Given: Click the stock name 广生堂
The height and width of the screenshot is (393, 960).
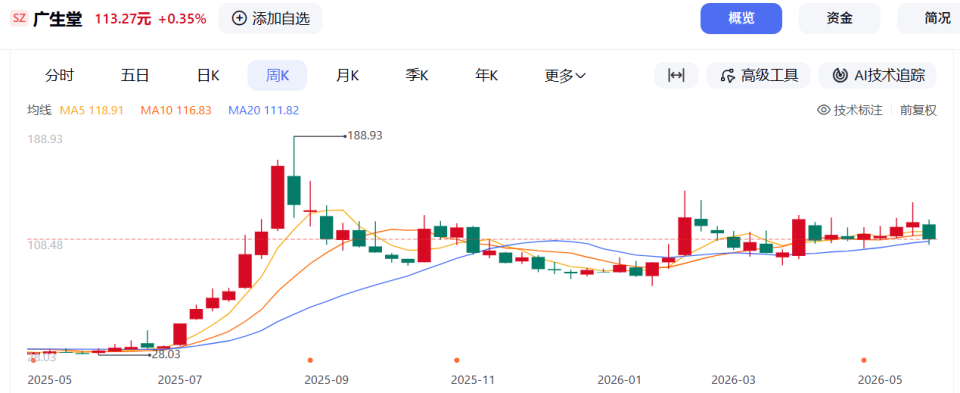Looking at the screenshot, I should click(58, 18).
